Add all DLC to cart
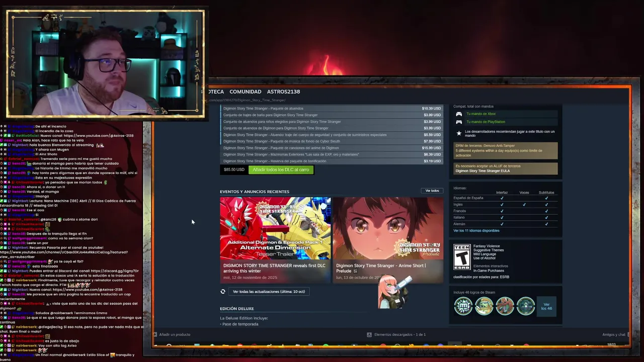 tap(281, 170)
